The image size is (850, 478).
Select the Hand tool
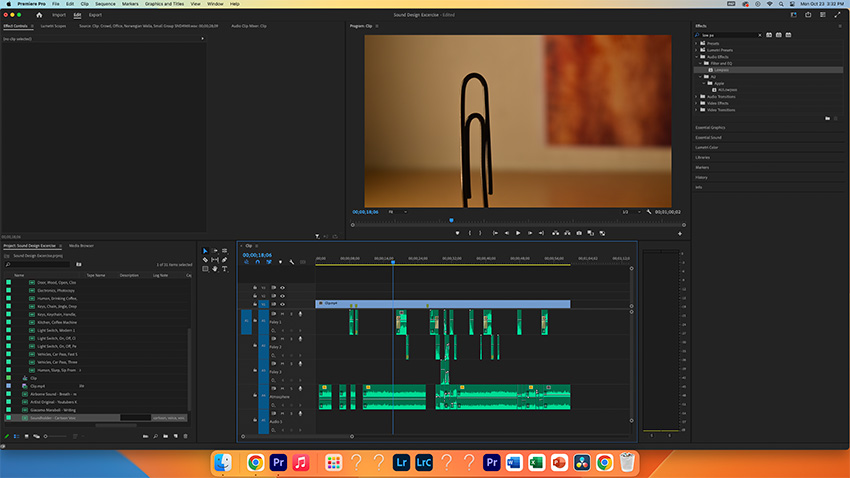coord(215,270)
